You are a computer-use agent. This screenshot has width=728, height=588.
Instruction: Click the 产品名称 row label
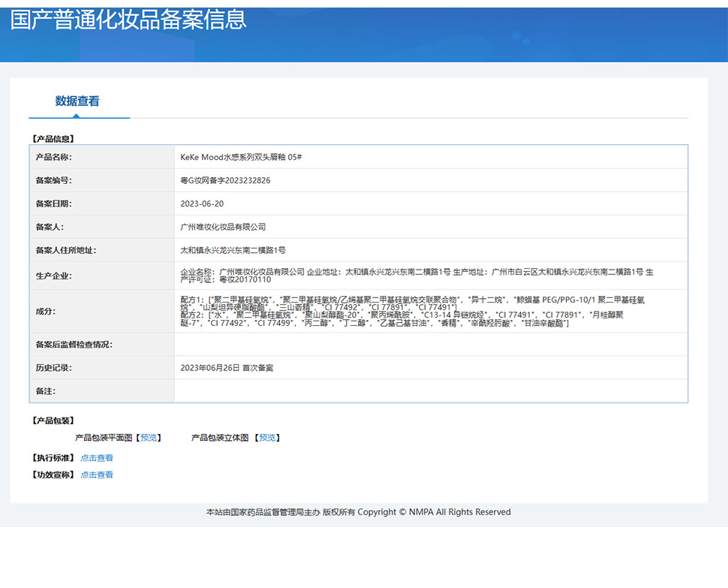point(54,157)
